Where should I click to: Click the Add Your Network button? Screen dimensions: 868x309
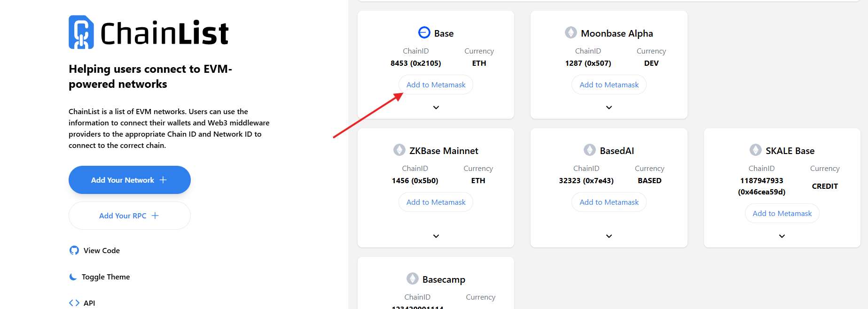point(129,180)
